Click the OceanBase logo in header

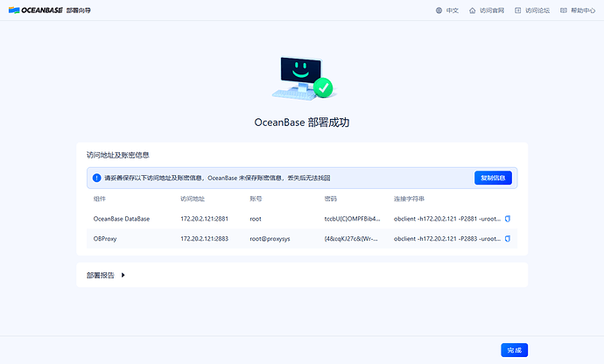coord(35,10)
